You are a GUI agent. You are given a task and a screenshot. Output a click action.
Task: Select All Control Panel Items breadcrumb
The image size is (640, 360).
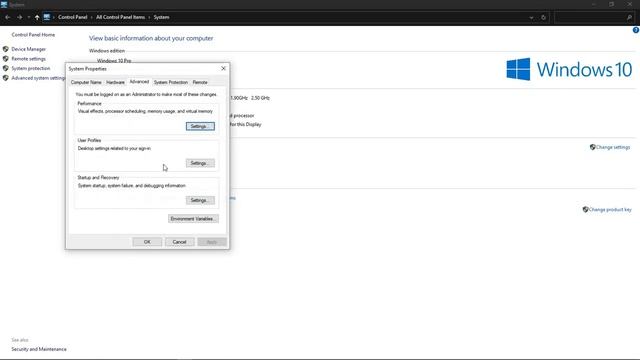(x=120, y=17)
